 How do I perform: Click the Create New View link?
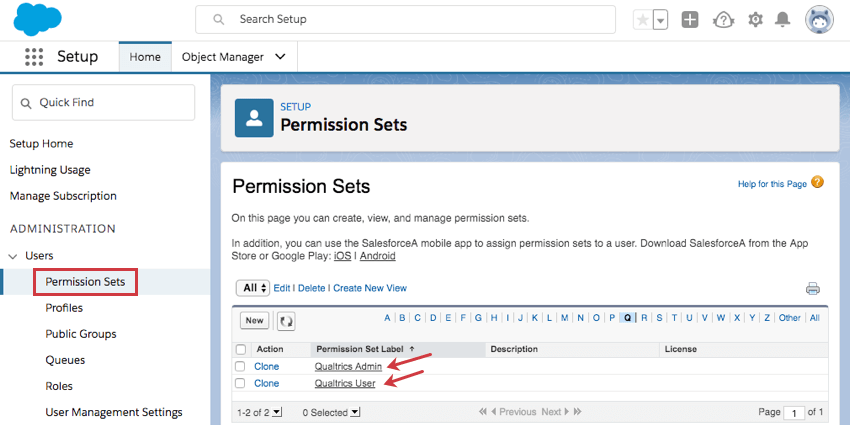[370, 288]
